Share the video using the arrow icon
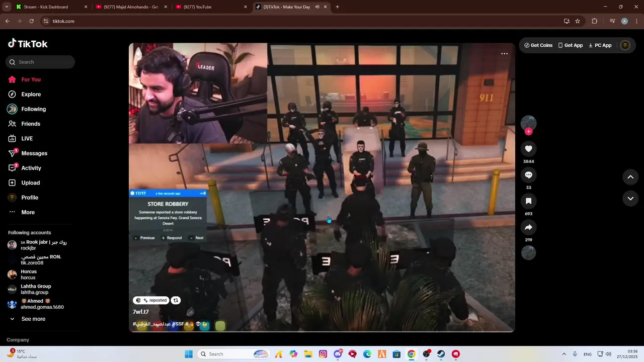644x362 pixels. point(528,227)
